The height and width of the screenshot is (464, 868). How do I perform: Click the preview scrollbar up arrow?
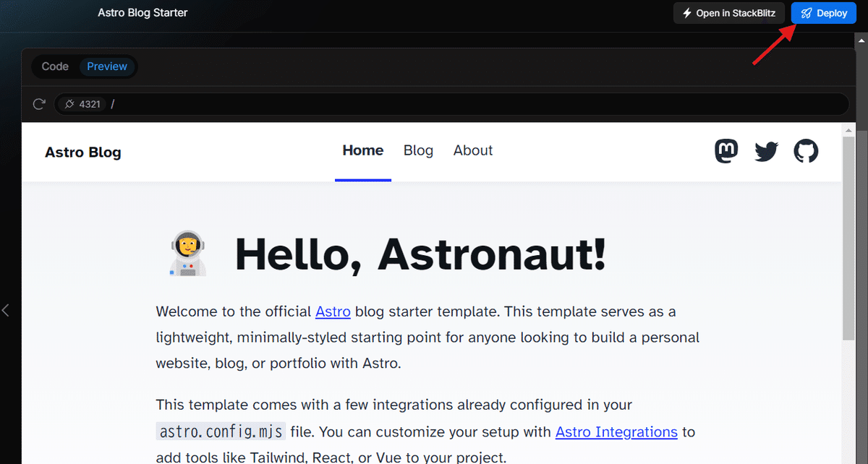pos(849,129)
